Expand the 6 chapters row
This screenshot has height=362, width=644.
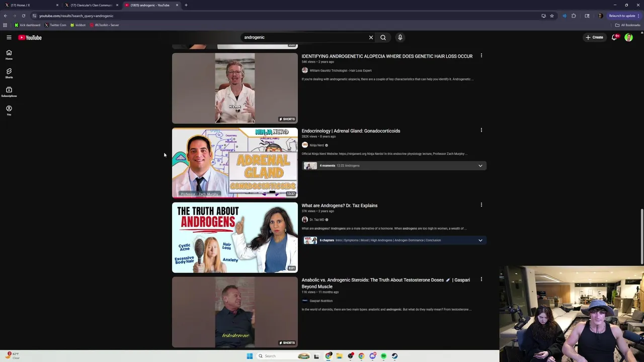coord(394,240)
